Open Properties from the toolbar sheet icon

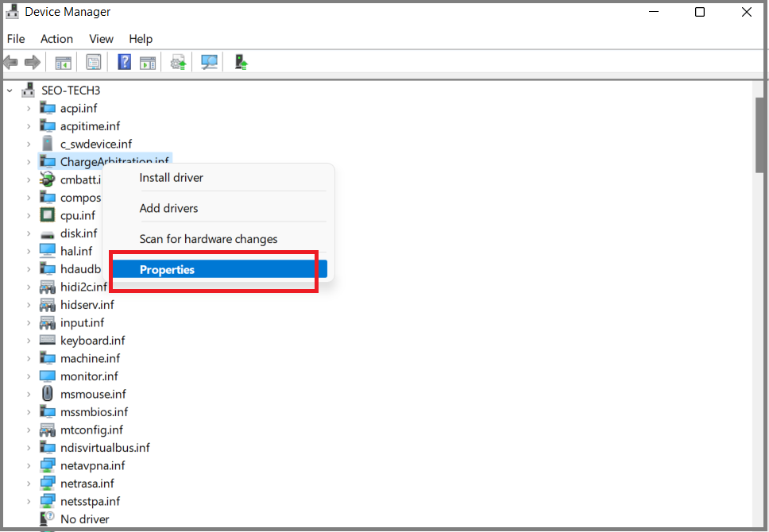pos(93,62)
